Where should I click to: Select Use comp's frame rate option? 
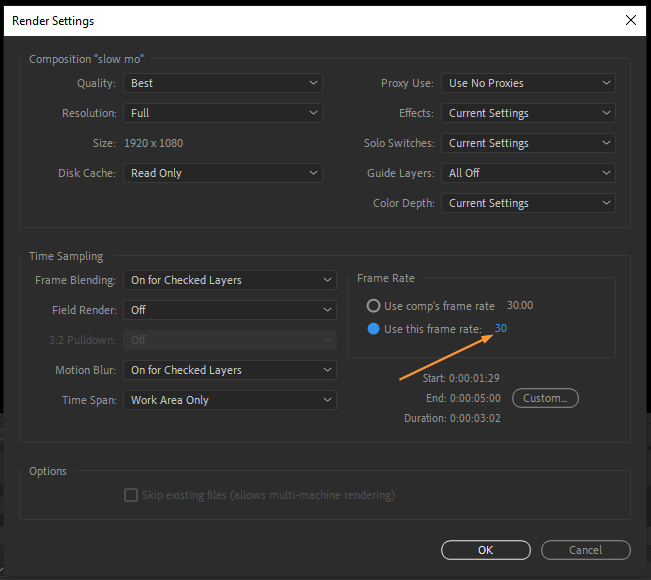pyautogui.click(x=374, y=306)
